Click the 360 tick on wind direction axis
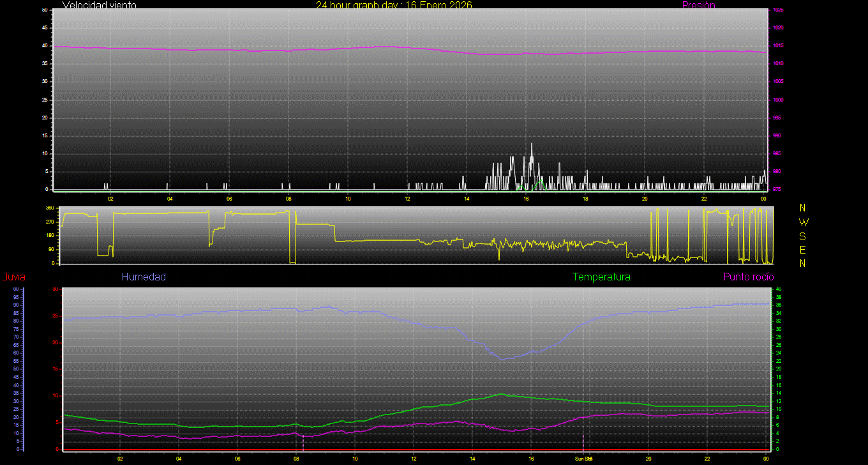Screen dimensions: 868x465 50,208
